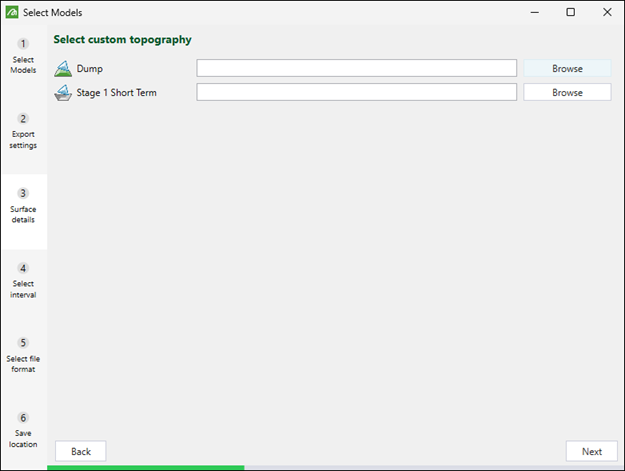Open Export settings wizard step
The width and height of the screenshot is (625, 471).
click(x=24, y=137)
